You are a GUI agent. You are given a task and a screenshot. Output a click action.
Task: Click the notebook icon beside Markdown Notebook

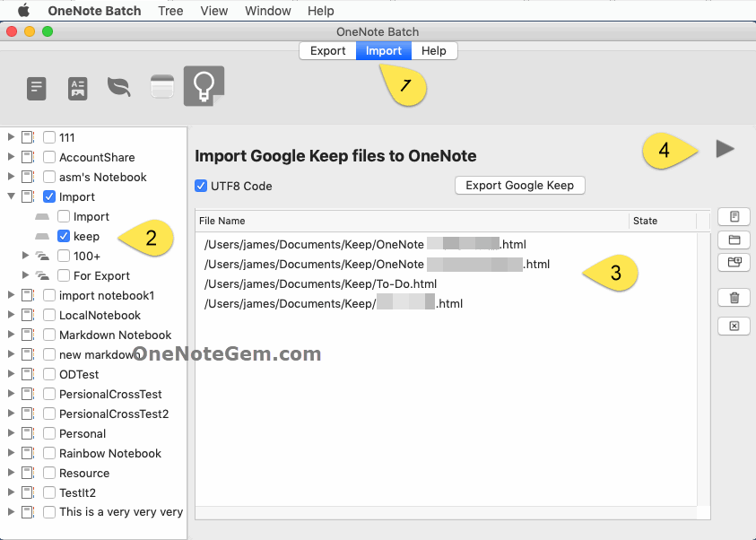click(x=28, y=335)
